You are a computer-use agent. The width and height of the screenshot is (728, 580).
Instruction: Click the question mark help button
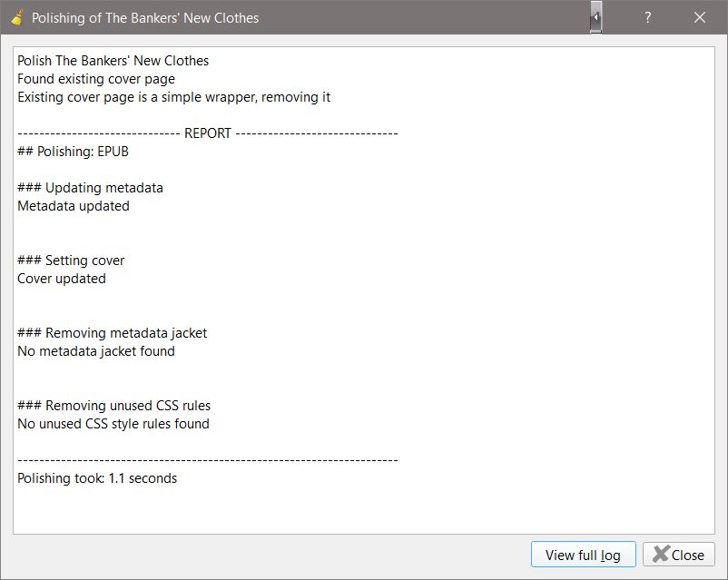click(648, 17)
